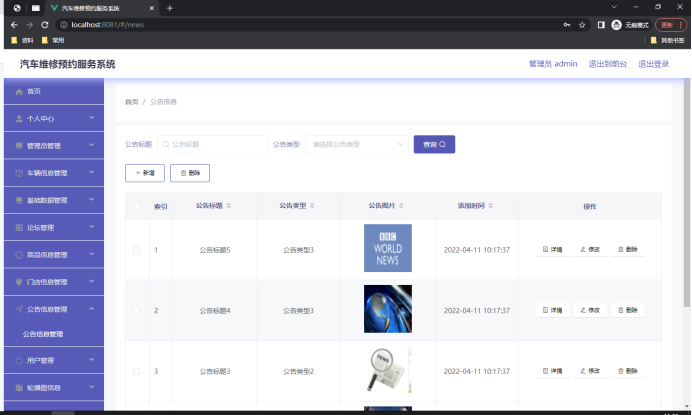
Task: Click the 资料 bookmark folder
Action: (22, 40)
